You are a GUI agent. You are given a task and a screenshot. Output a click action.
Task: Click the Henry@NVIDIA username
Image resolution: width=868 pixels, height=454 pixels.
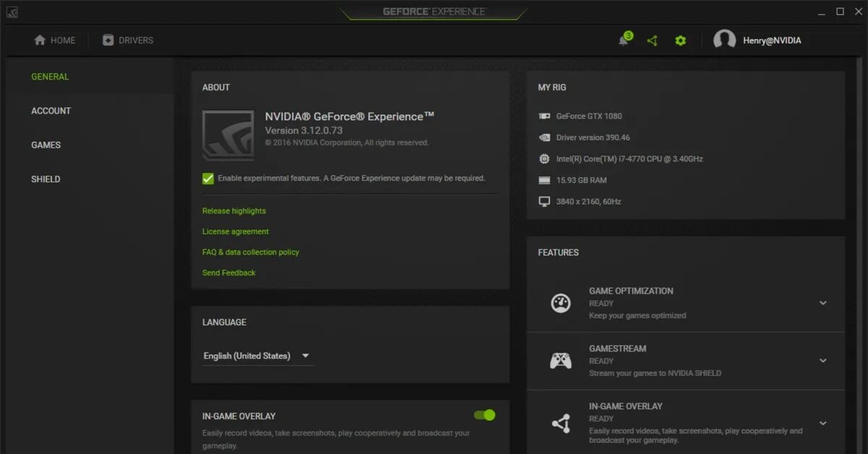coord(772,40)
